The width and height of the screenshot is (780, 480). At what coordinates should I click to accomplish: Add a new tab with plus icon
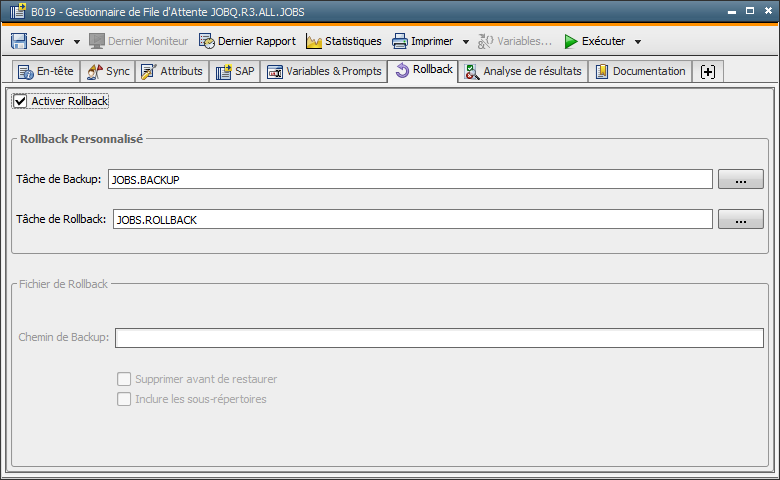[x=708, y=71]
